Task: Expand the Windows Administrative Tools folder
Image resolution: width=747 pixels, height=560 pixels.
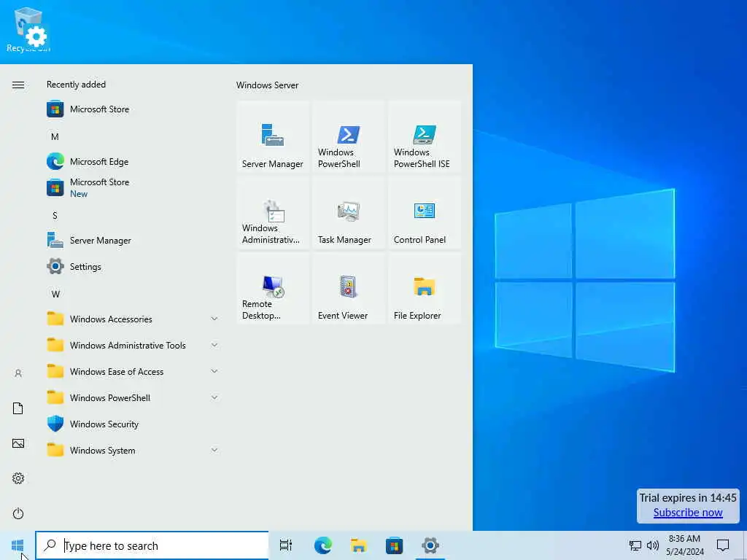Action: pyautogui.click(x=133, y=345)
